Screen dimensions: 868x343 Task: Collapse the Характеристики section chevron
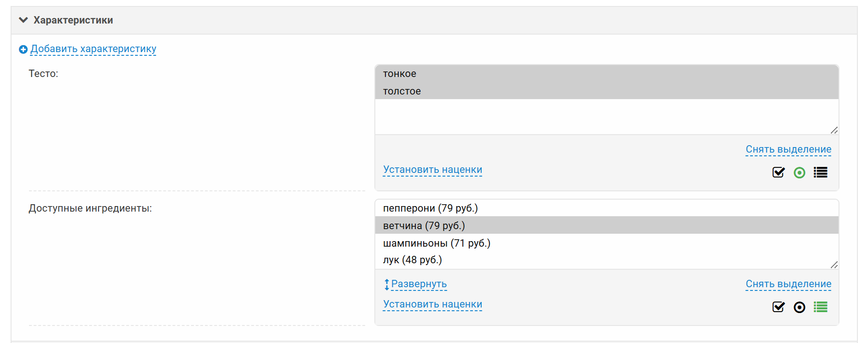[23, 20]
